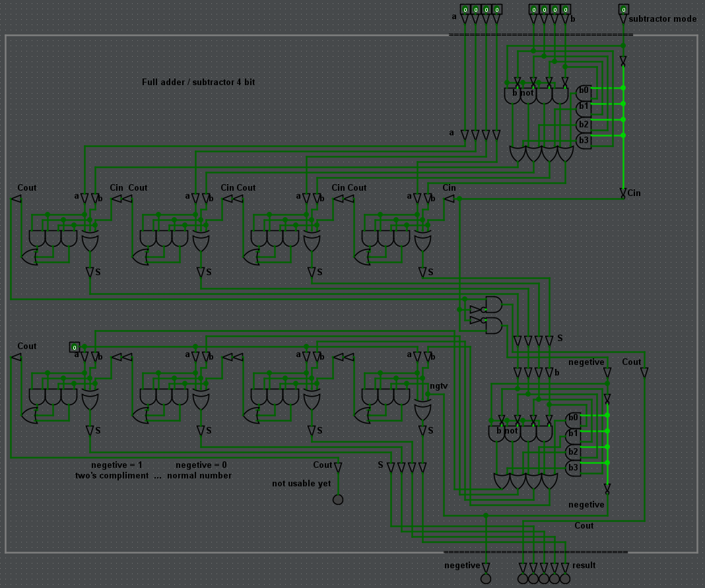Screen dimensions: 705x588
Task: Select the AND gate labeled b0
Action: (x=584, y=90)
